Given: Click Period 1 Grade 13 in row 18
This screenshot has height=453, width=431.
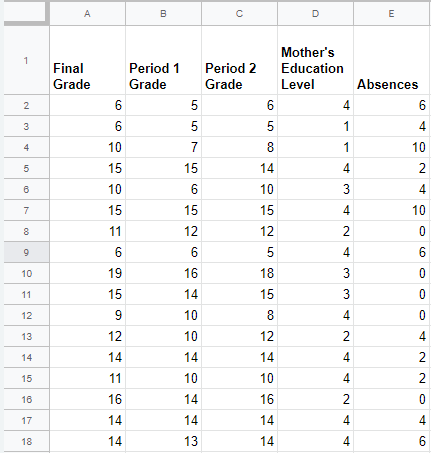Looking at the screenshot, I should point(163,441).
